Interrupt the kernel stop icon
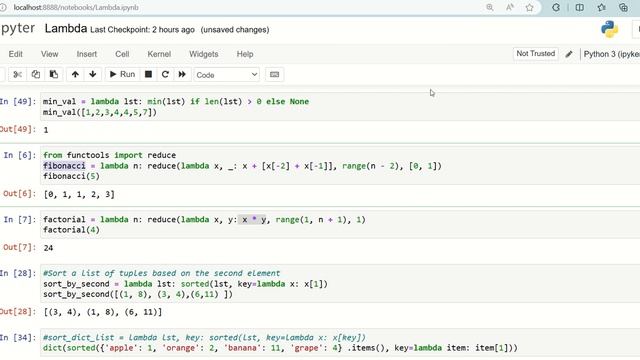The image size is (640, 360). click(149, 75)
